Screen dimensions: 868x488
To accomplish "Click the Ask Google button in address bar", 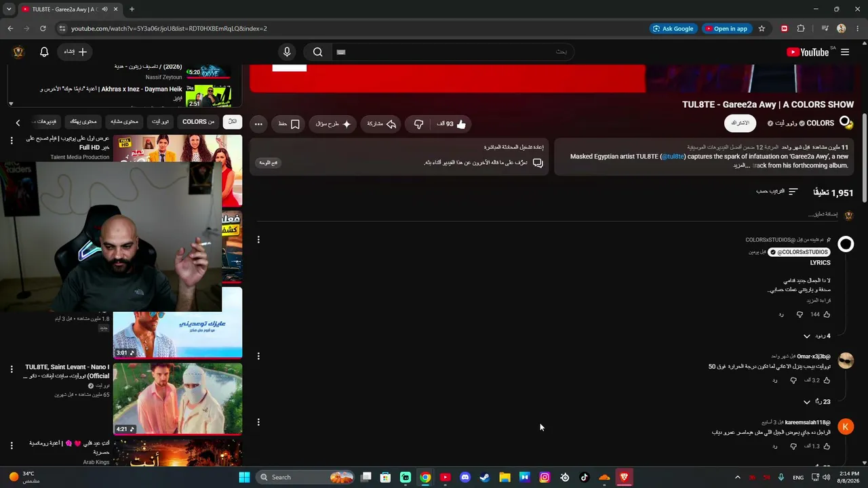I will [673, 28].
